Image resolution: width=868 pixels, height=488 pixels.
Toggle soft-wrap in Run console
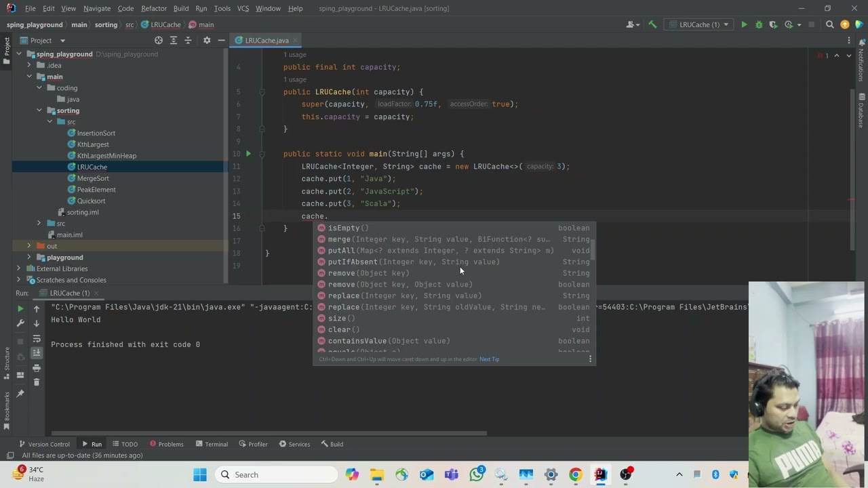pos(37,338)
